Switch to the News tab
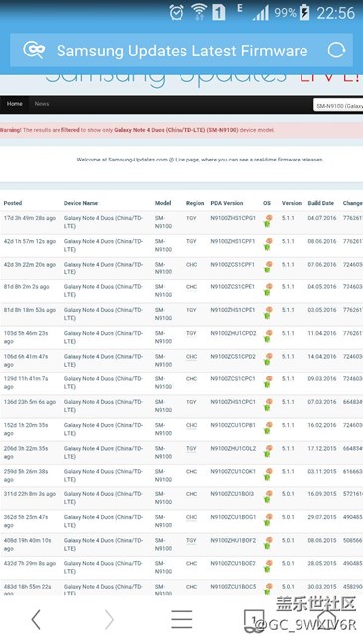 click(42, 104)
